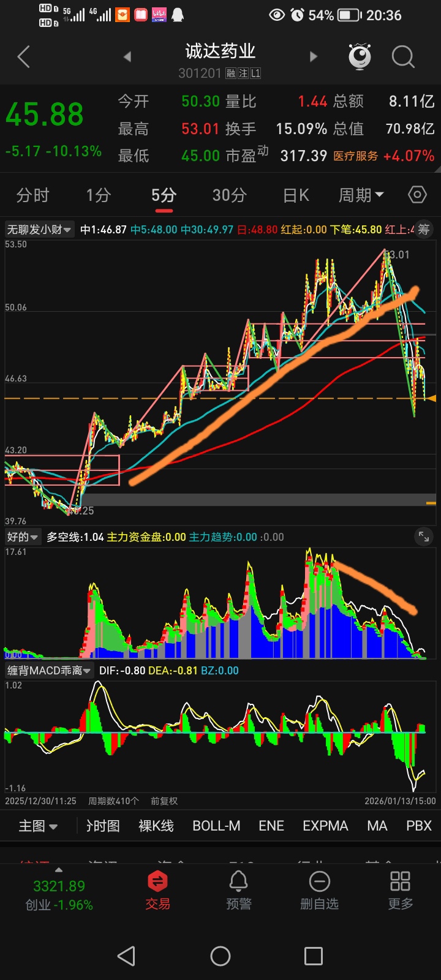Image resolution: width=441 pixels, height=980 pixels.
Task: Go to next stock with right triangle
Action: (314, 57)
